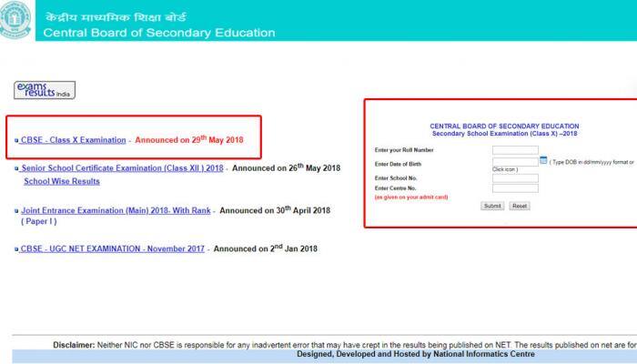Focus the Date of Birth input field

[x=515, y=162]
